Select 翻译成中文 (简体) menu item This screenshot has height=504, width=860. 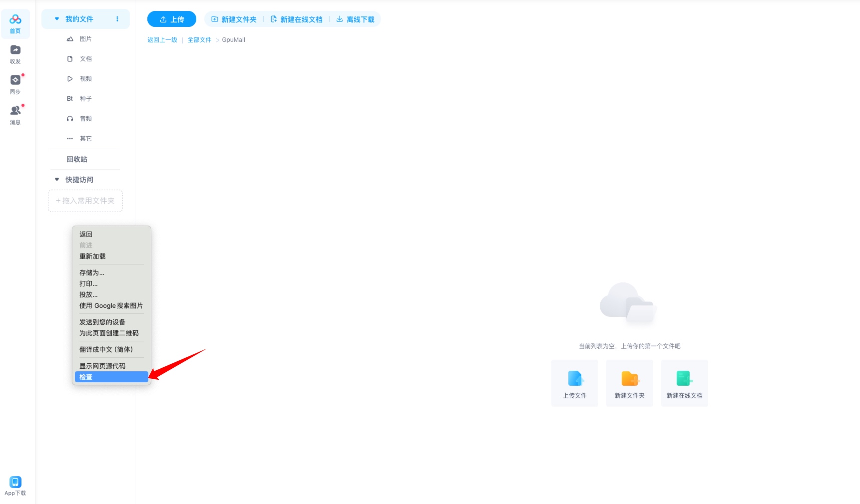click(x=111, y=349)
